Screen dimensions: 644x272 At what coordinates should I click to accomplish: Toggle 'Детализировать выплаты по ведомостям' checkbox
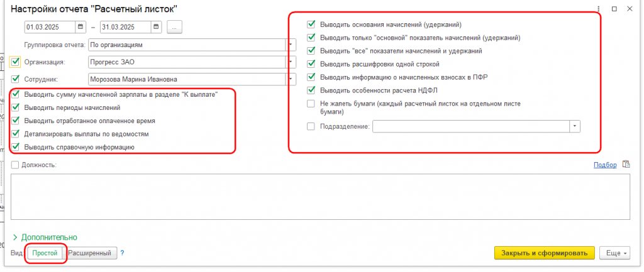16,134
